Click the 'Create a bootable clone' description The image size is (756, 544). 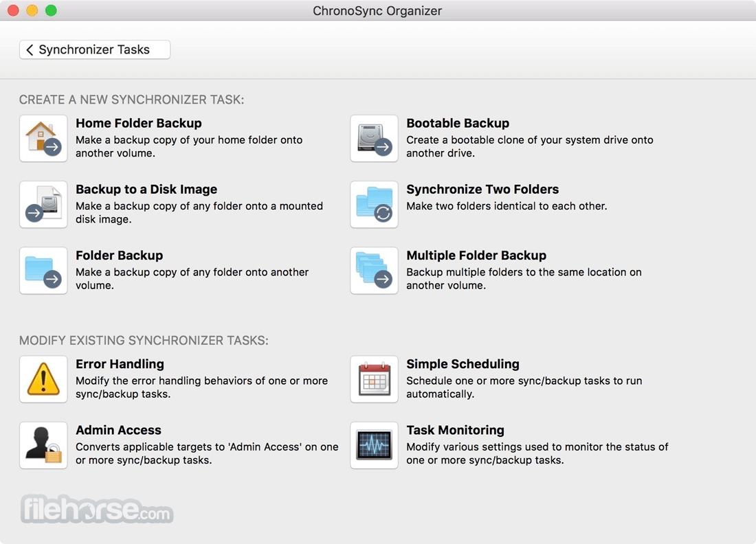pyautogui.click(x=529, y=146)
